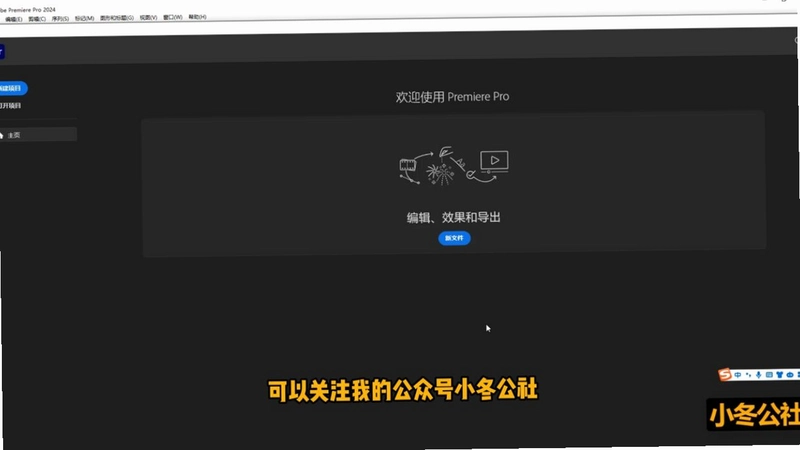Open the 视图(V) menu
Image resolution: width=800 pixels, height=450 pixels.
(148, 17)
